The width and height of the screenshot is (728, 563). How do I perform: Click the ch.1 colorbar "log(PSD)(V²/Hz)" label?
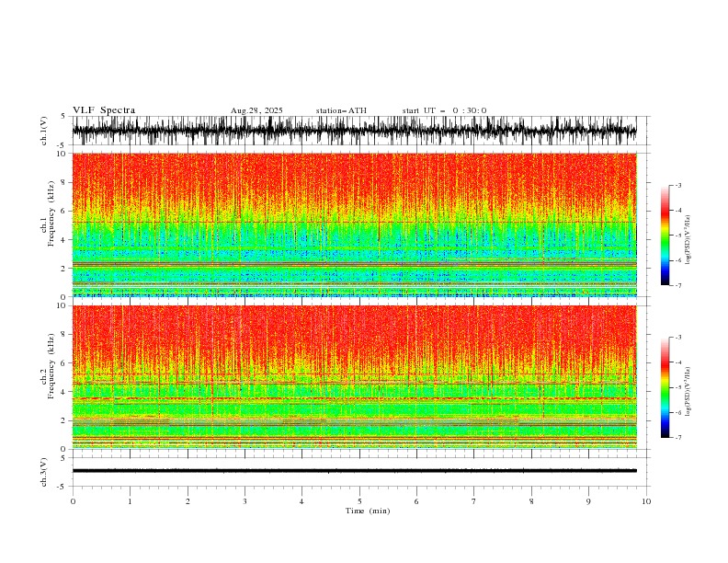pos(688,240)
